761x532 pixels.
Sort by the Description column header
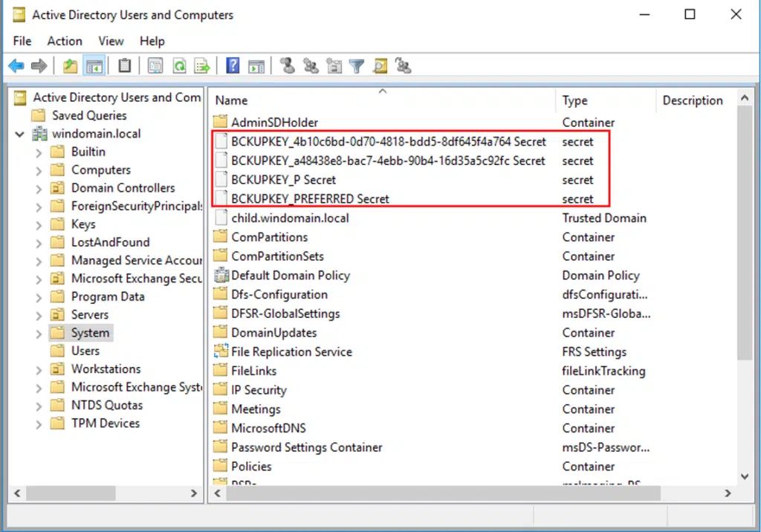(697, 100)
